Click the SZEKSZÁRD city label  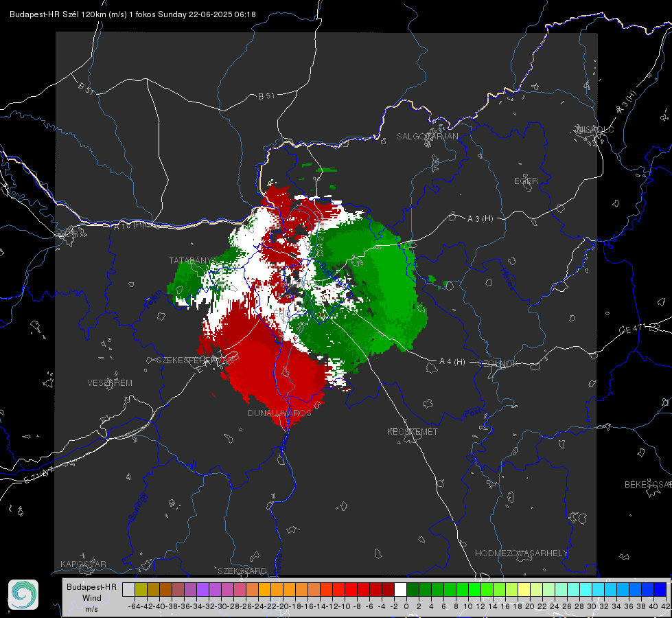click(242, 571)
